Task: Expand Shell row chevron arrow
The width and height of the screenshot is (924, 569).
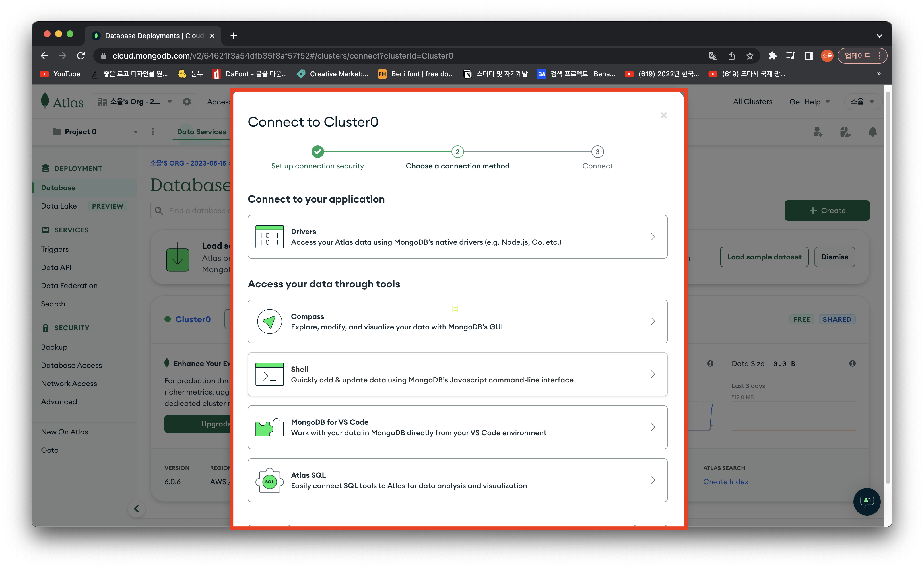Action: click(x=653, y=374)
